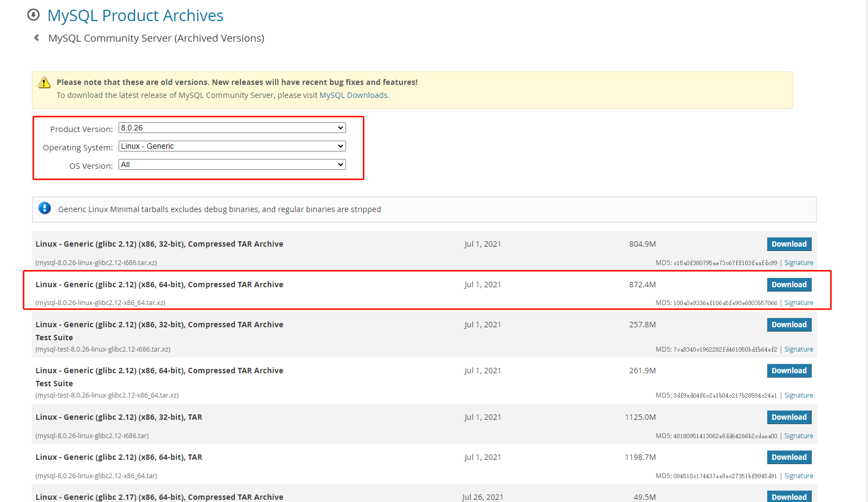This screenshot has width=868, height=502.
Task: Click the filename mysql-8.0.26-linux-glibc2.12-i686.tar
Action: click(92, 436)
